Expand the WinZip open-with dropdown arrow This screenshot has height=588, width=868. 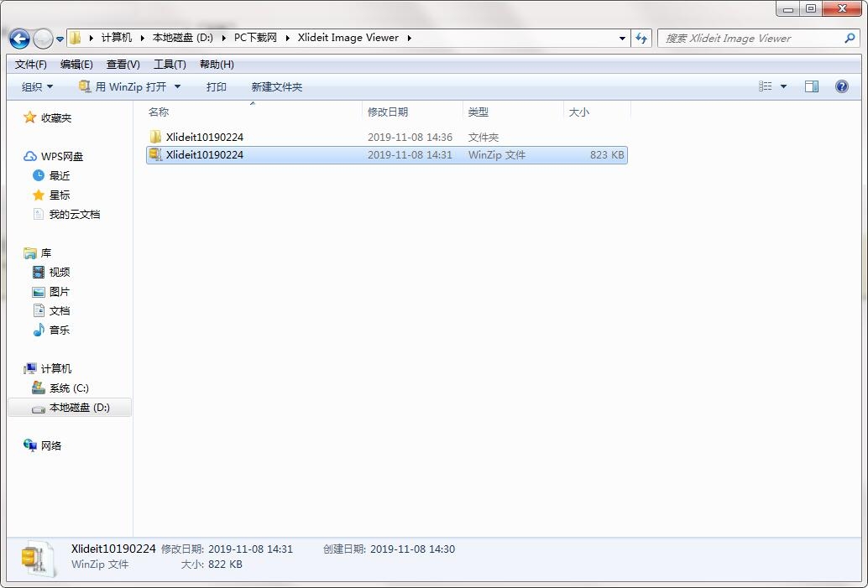click(177, 87)
